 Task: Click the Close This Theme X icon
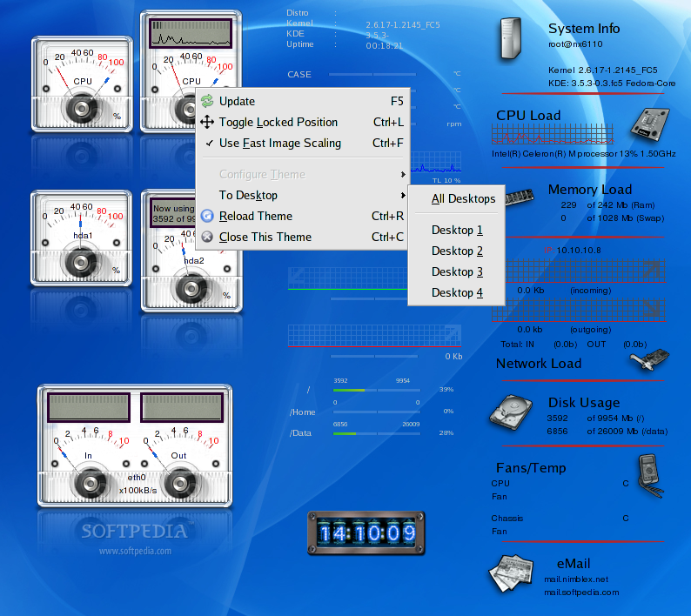[x=207, y=237]
